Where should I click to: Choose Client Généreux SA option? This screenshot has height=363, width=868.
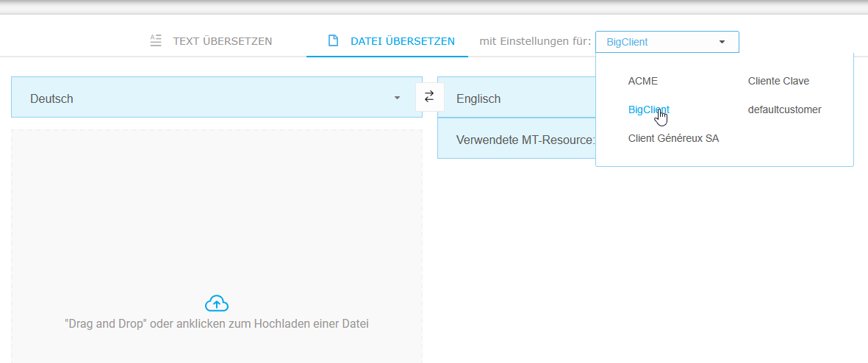673,138
